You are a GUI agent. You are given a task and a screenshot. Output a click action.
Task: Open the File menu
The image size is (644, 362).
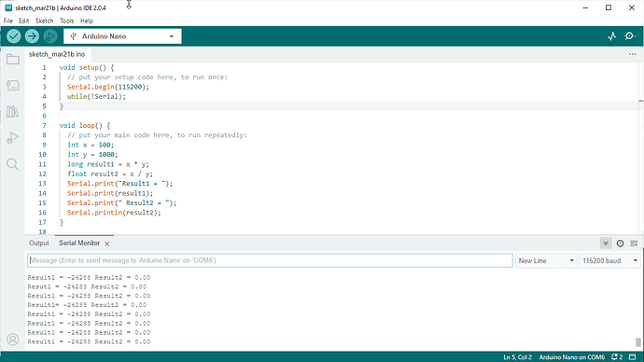click(8, 21)
